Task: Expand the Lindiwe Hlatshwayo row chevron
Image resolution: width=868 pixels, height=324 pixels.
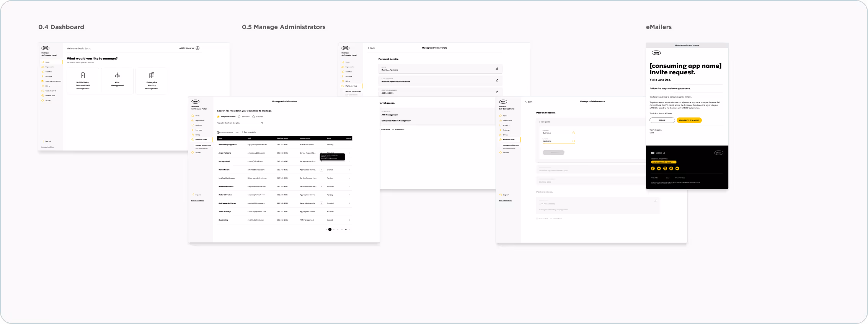Action: (350, 178)
